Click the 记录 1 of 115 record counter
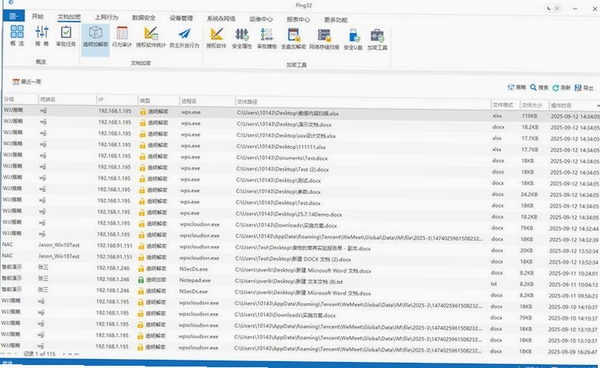 (x=39, y=354)
